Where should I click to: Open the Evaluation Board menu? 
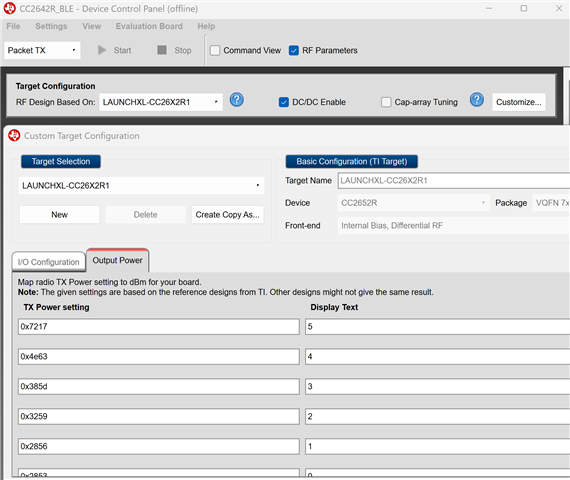[149, 26]
